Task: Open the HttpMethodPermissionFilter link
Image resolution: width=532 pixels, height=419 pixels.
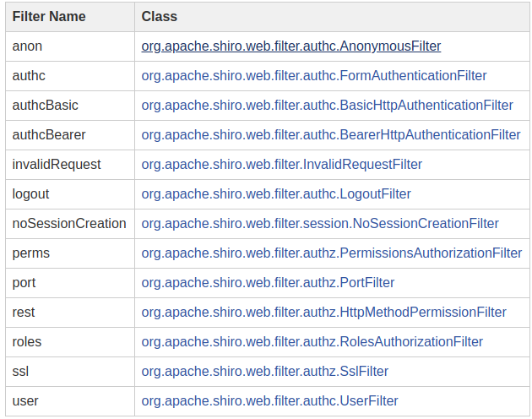Action: pyautogui.click(x=323, y=312)
